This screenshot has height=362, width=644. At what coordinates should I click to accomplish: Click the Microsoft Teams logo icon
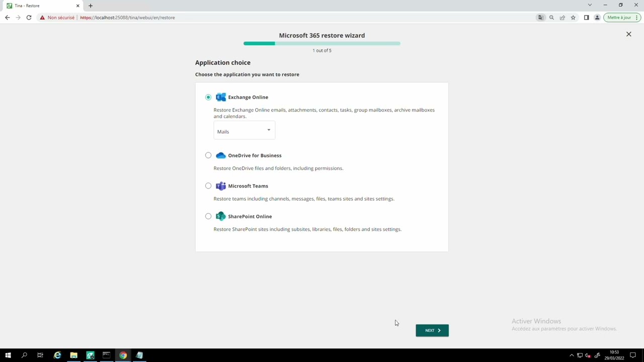coord(221,186)
